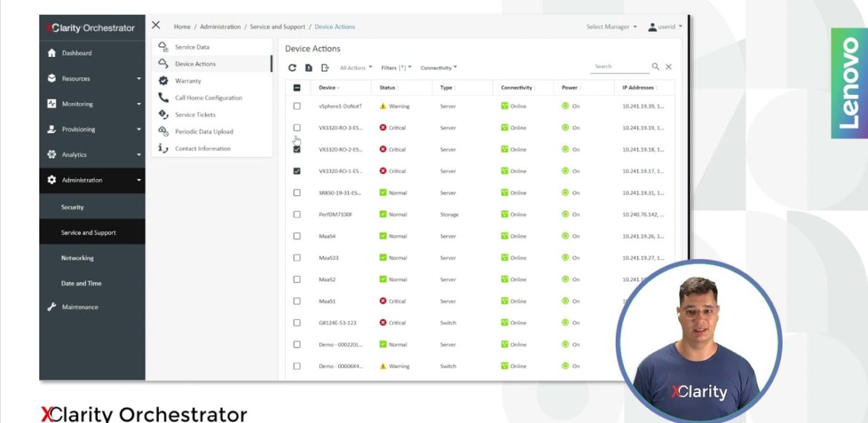Click the search magnifier icon
868x423 pixels.
[x=655, y=67]
